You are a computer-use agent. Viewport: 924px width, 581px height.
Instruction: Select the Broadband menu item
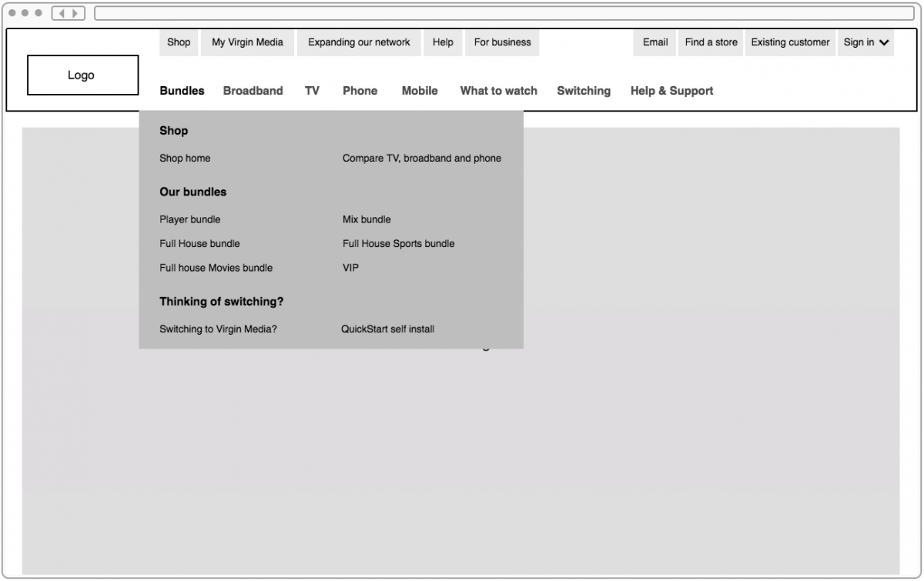[x=253, y=90]
